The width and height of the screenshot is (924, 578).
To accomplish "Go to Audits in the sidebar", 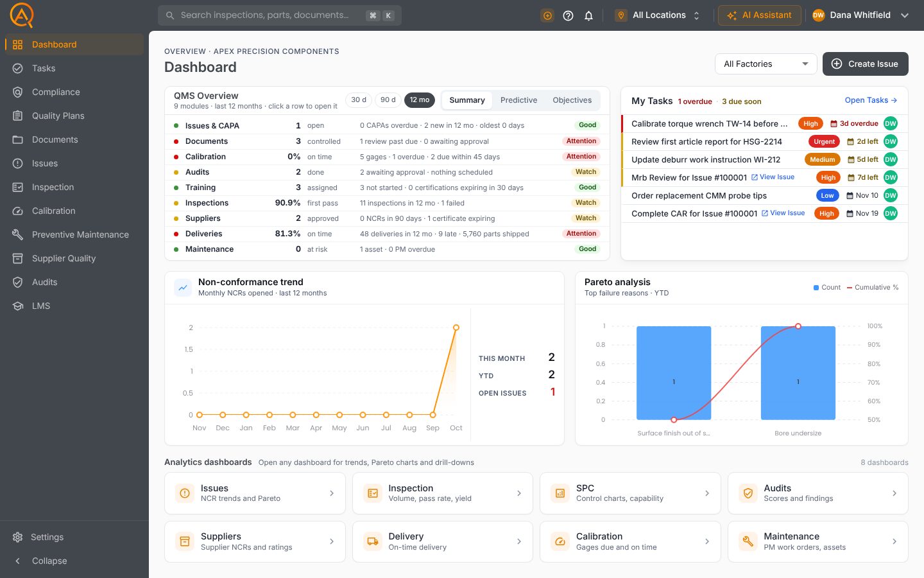I will pyautogui.click(x=74, y=282).
